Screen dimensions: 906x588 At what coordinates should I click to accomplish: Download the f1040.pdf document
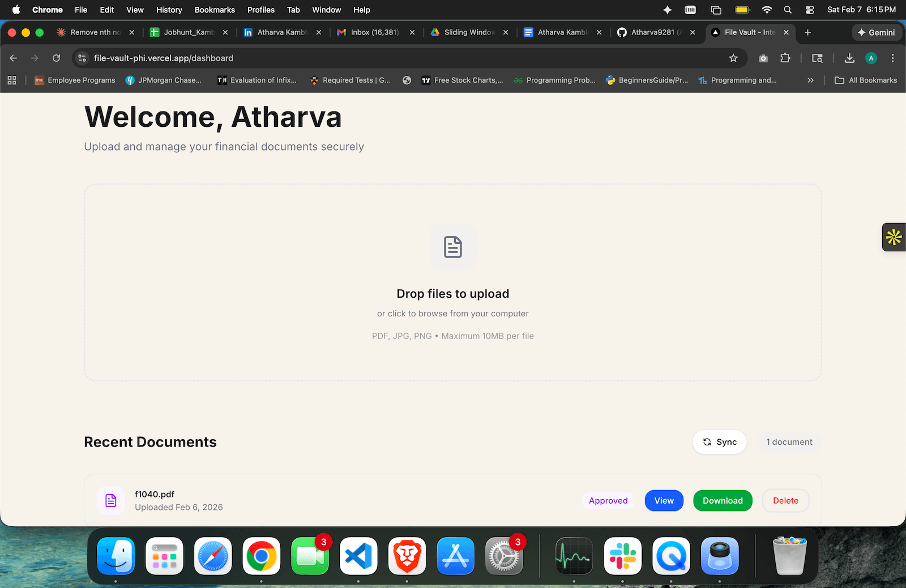(x=723, y=501)
